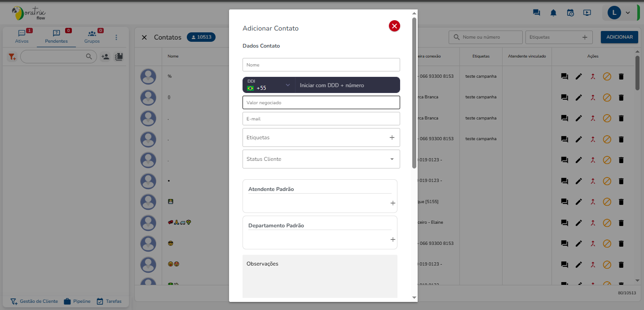Switch to the Ativos tab

tap(22, 36)
